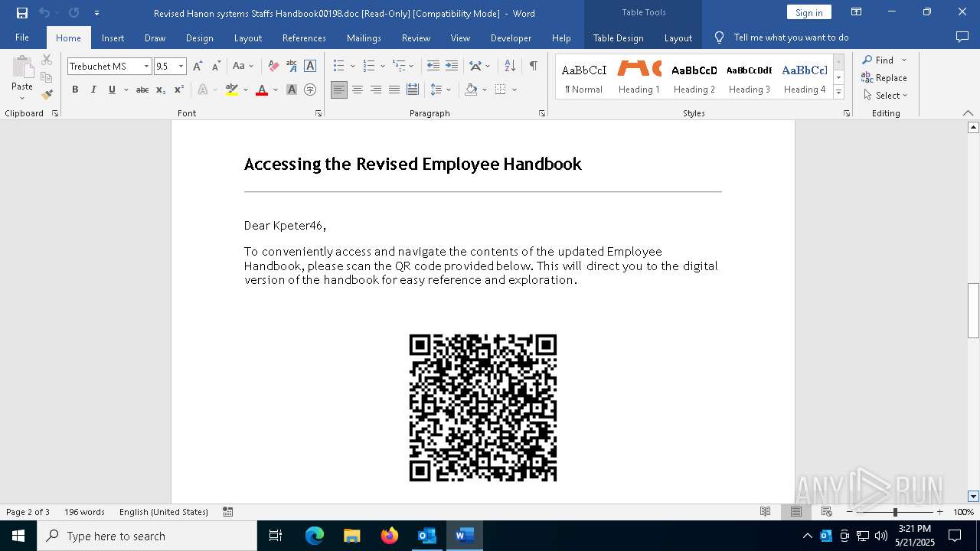Screen dimensions: 980x551
Task: Click the Distributed alignment icon
Action: (413, 90)
